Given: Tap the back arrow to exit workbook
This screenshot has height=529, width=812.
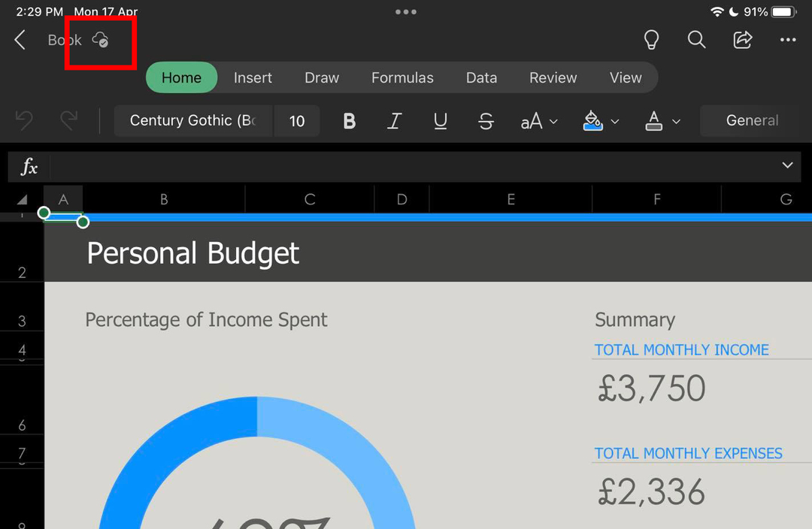Looking at the screenshot, I should 20,41.
